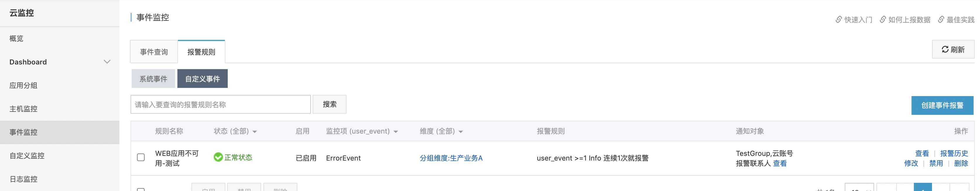
Task: Click 删除 to remove the rule
Action: pos(961,163)
